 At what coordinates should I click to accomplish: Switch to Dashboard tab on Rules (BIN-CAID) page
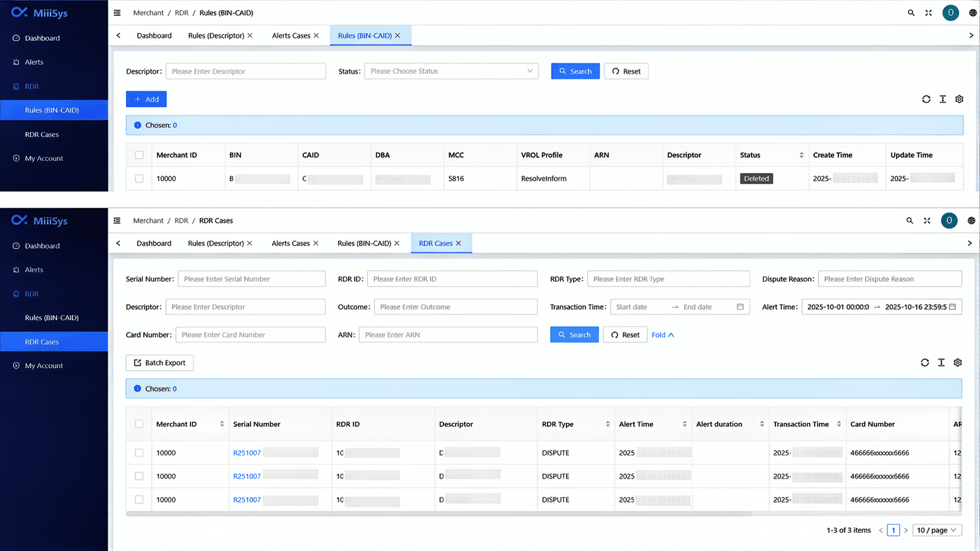pos(154,36)
